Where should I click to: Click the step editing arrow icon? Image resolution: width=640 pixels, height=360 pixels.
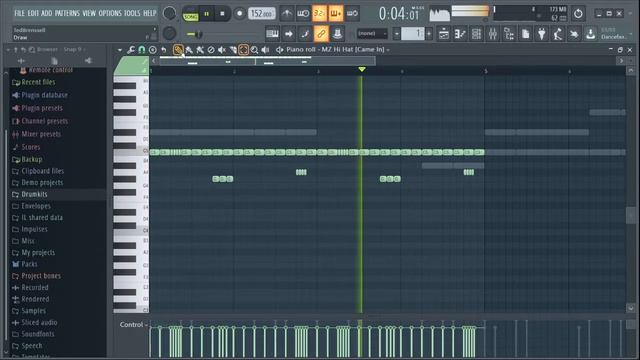point(289,34)
